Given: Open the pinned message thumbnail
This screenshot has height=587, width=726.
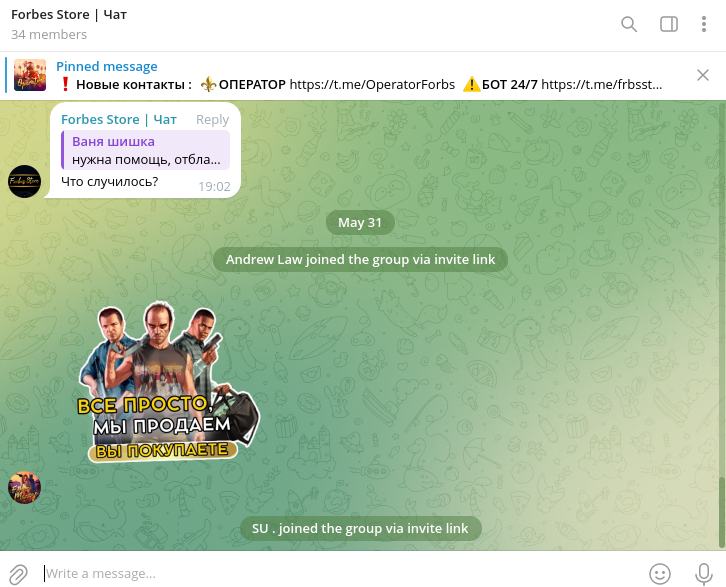Looking at the screenshot, I should click(x=30, y=75).
